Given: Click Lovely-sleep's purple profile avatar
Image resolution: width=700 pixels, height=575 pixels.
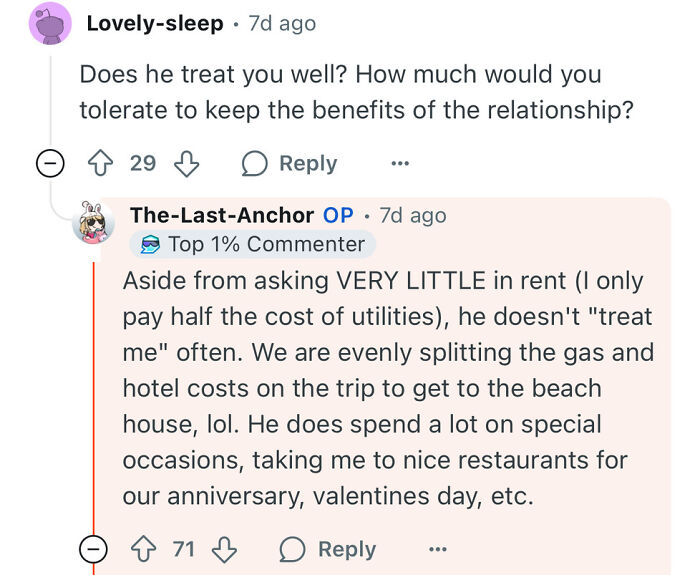Looking at the screenshot, I should 50,23.
